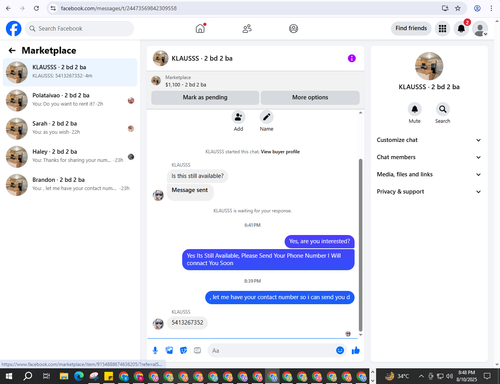Open Haley conversation in list
Screen dimensions: 500x384
pyautogui.click(x=70, y=156)
